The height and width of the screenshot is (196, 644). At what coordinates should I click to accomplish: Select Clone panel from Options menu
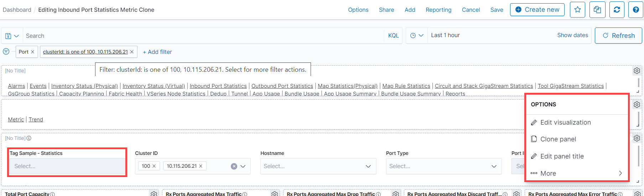(x=558, y=139)
